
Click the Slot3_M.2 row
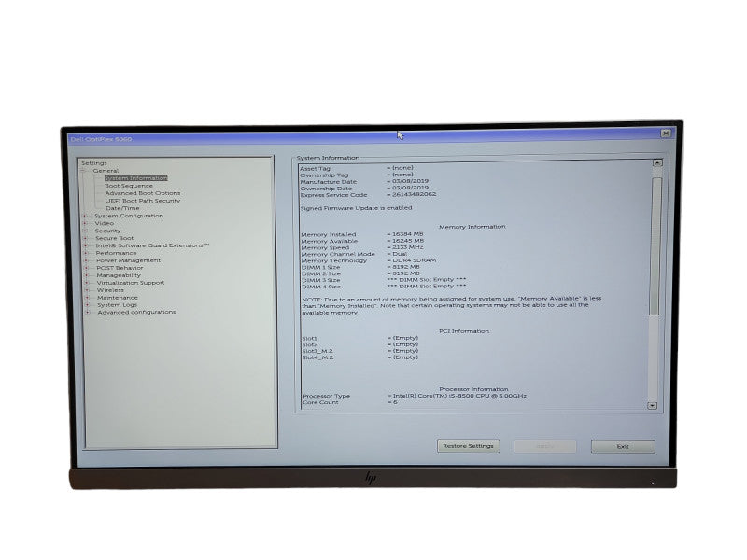click(x=360, y=351)
